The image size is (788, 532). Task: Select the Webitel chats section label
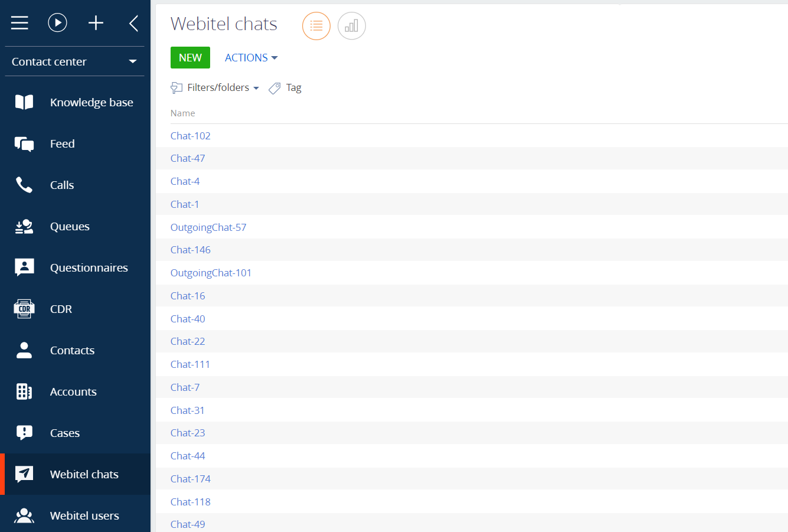pyautogui.click(x=84, y=474)
